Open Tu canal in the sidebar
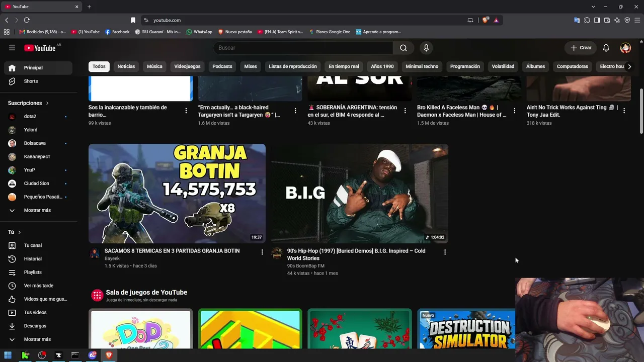The height and width of the screenshot is (362, 644). pos(38,245)
